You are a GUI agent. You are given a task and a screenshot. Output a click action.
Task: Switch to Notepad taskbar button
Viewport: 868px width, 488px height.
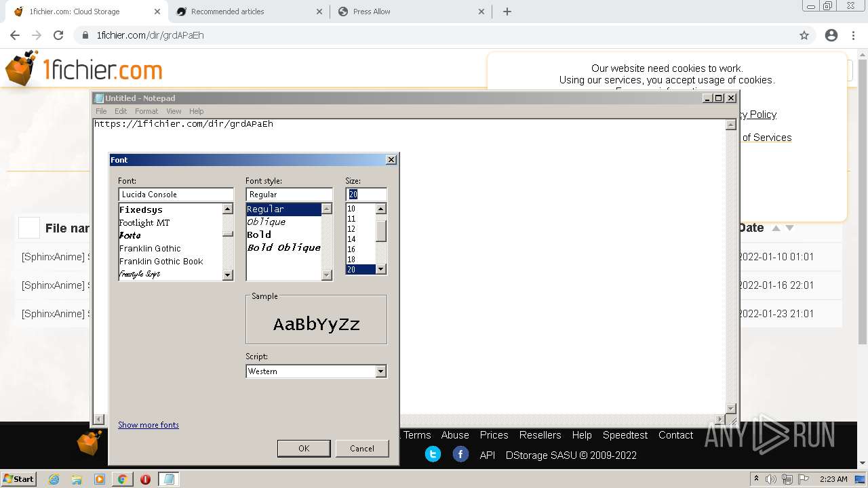[169, 479]
